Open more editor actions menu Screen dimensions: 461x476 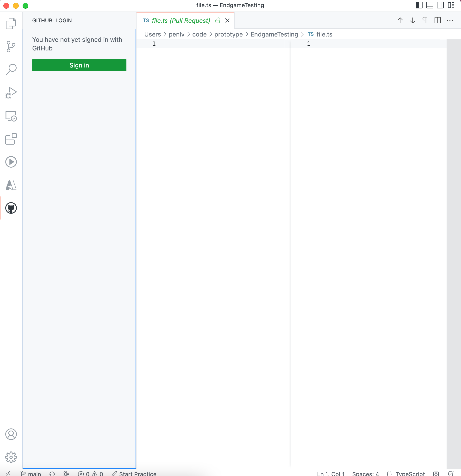click(450, 20)
